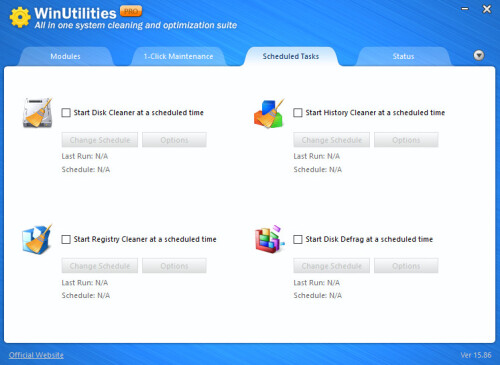This screenshot has height=365, width=500.
Task: Click 'Schedule: N/A' under Disk Defrag
Action: click(318, 295)
